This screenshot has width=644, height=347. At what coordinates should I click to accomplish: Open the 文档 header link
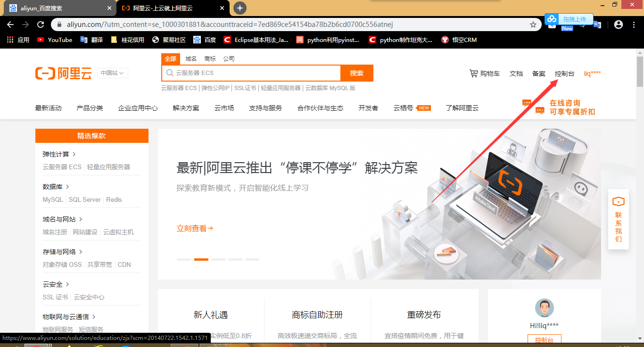click(x=516, y=74)
